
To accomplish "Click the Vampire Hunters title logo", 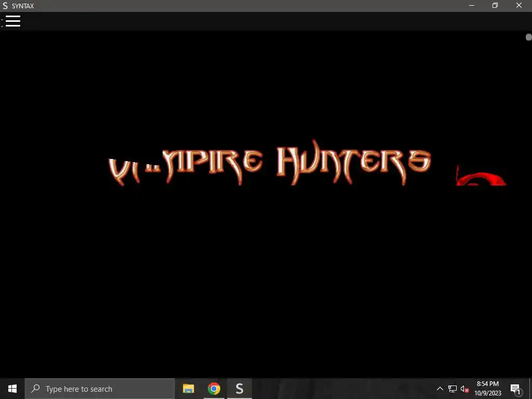I will [270, 163].
